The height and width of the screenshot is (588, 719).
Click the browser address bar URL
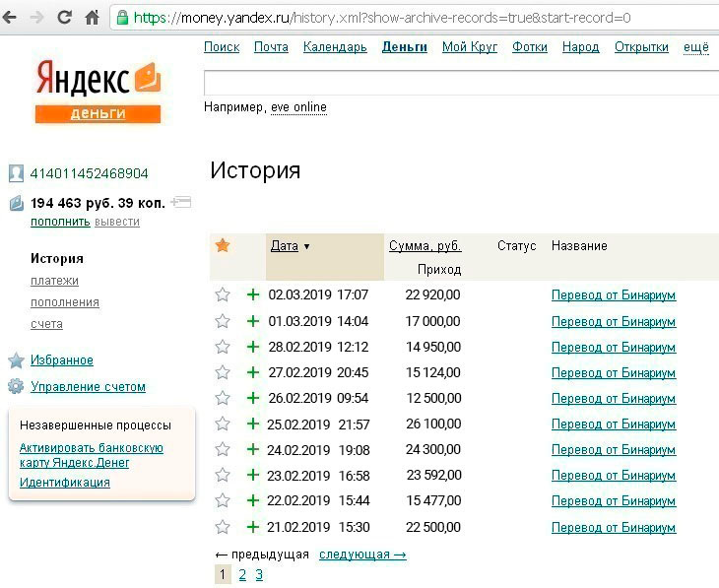382,18
